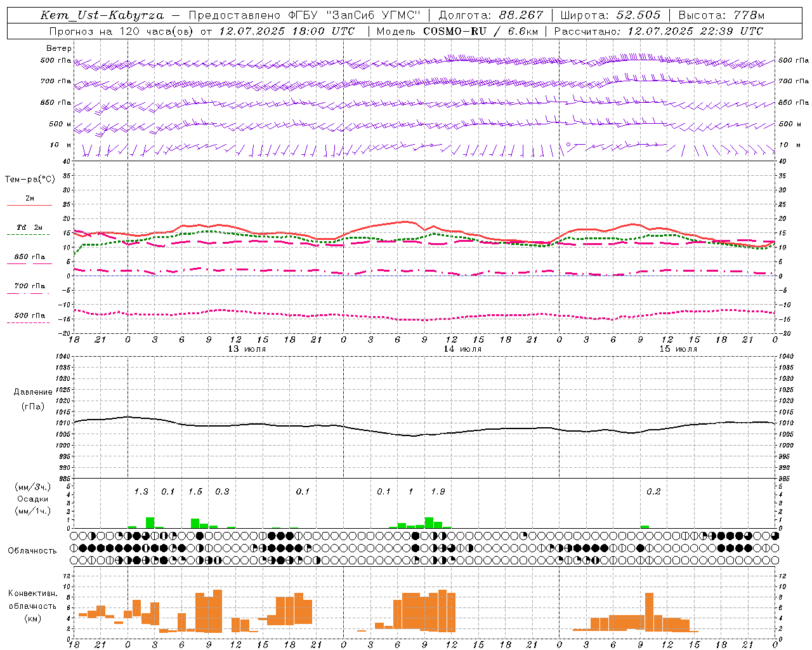Click the Облачность cloud cover label

point(32,551)
